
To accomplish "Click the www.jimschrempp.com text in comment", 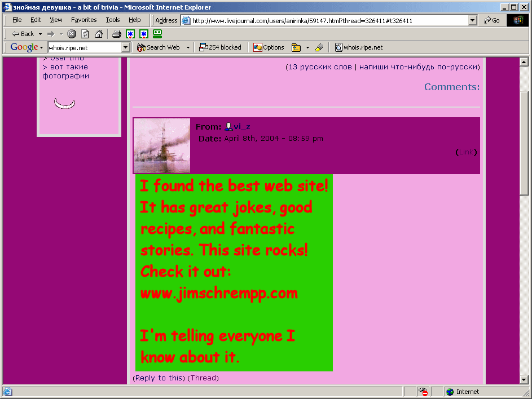I will coord(219,293).
